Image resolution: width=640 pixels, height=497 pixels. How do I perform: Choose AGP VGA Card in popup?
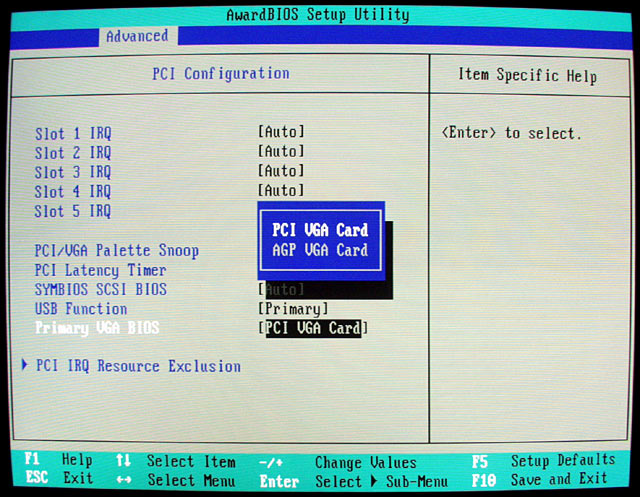[x=320, y=250]
